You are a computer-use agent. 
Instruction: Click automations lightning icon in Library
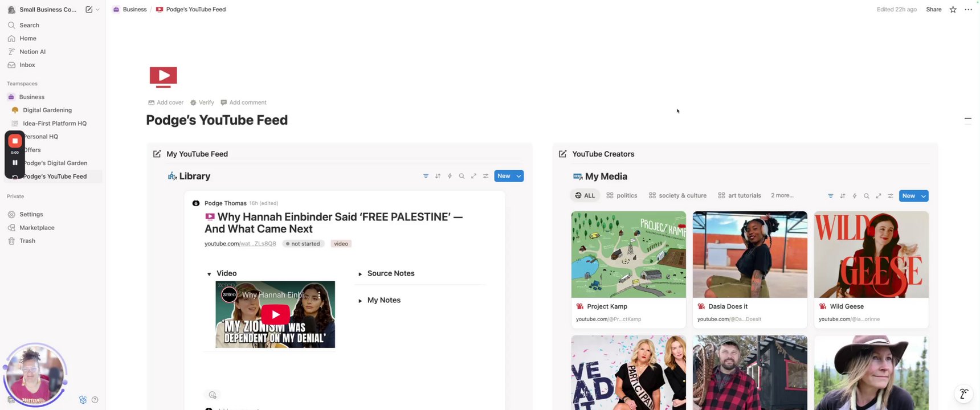click(x=450, y=176)
